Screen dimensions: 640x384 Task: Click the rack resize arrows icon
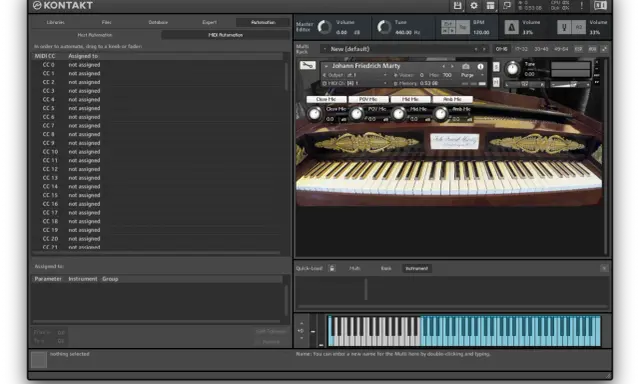pos(604,49)
